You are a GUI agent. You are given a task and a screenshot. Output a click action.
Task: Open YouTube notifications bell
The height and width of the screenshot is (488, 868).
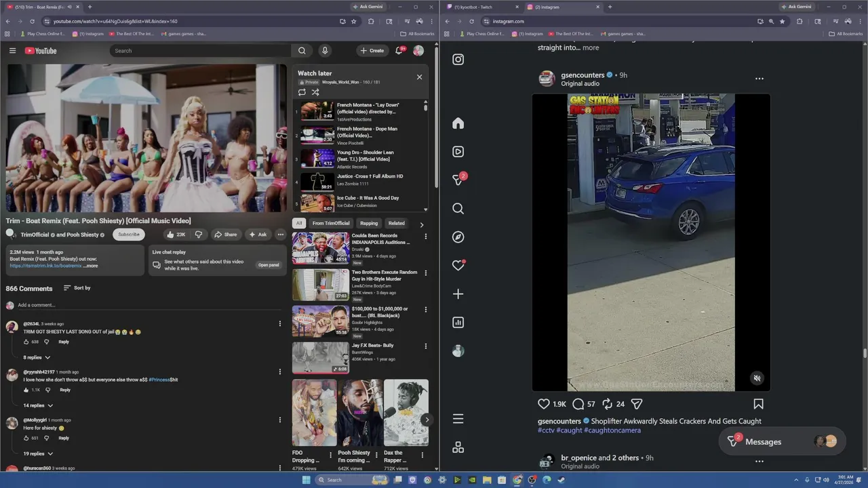pos(398,51)
